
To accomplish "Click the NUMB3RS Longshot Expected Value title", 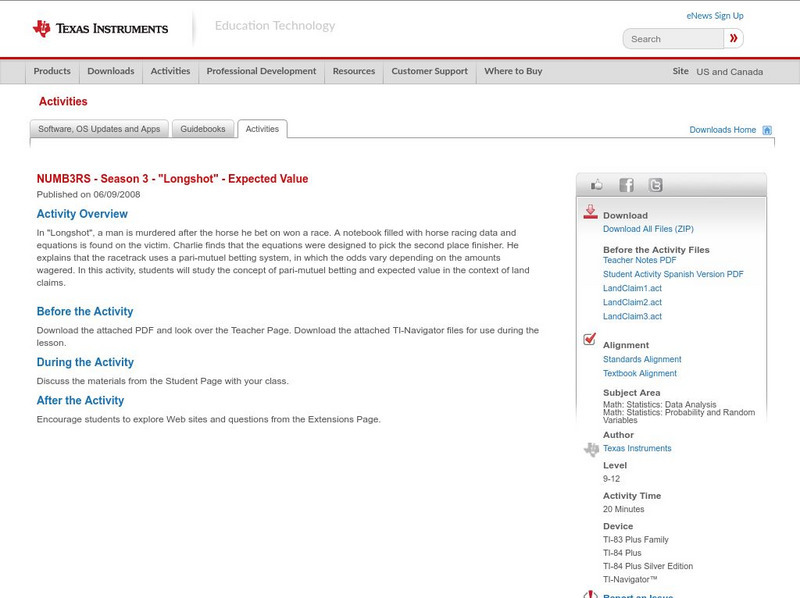I will (x=172, y=179).
